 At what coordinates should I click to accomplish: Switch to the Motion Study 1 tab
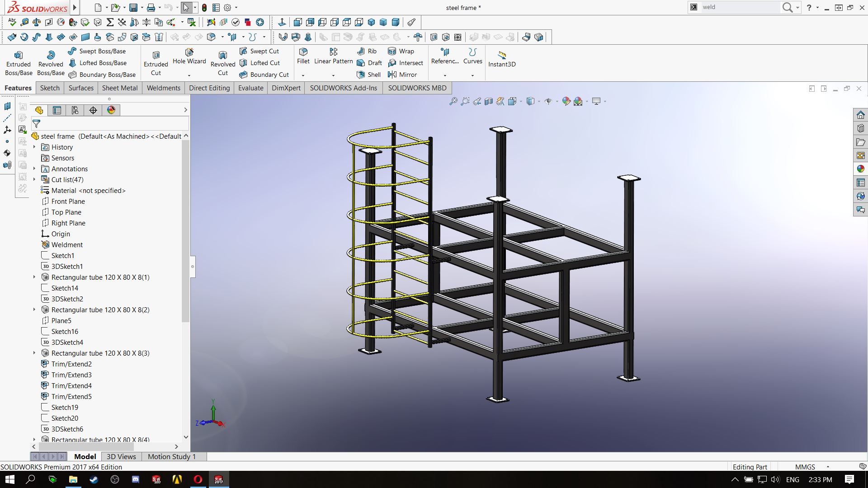171,456
